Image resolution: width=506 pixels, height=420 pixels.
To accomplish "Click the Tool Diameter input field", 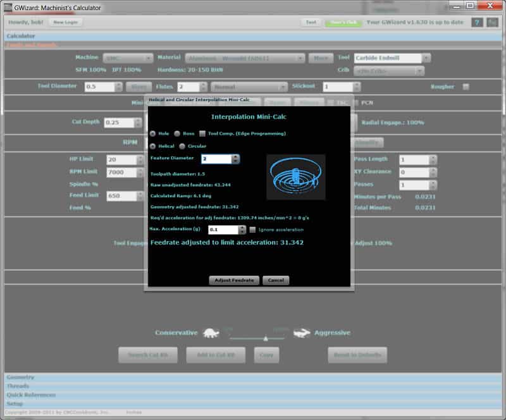I will pyautogui.click(x=100, y=87).
